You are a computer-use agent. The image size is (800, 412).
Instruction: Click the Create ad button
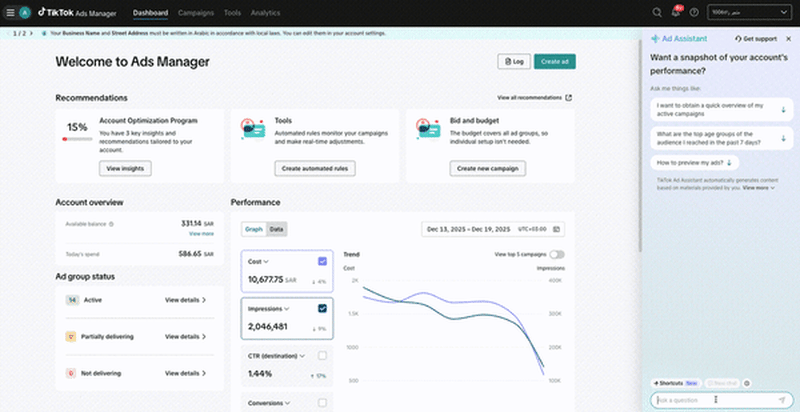coord(554,62)
